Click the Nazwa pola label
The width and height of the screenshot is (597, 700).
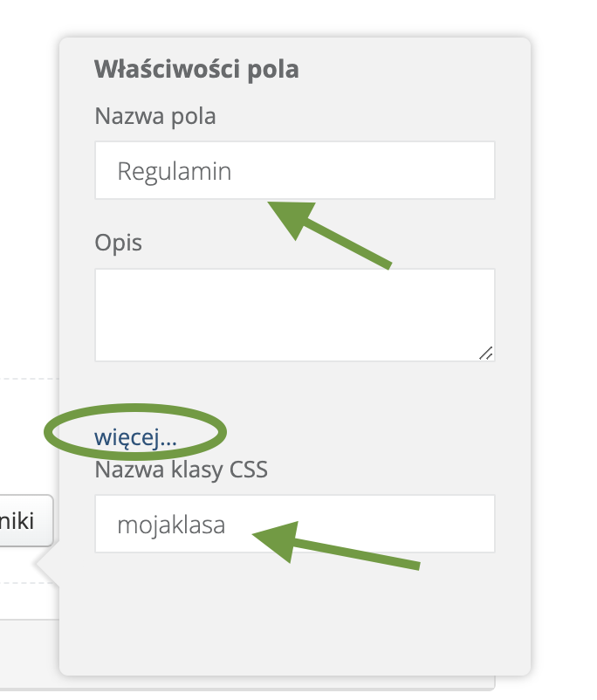pyautogui.click(x=154, y=115)
